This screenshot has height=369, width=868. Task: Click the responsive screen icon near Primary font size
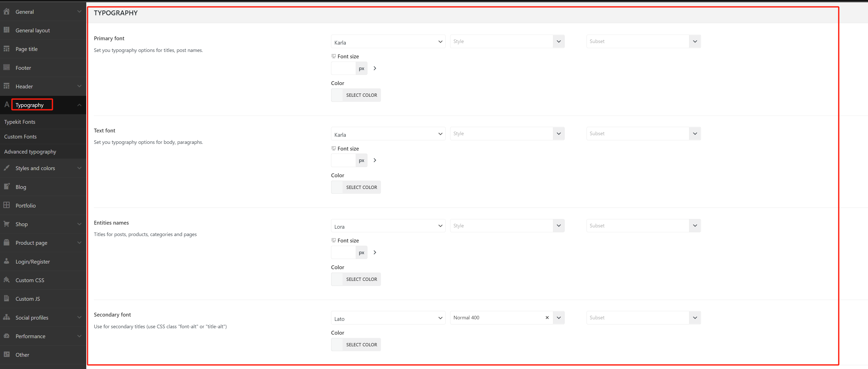tap(334, 56)
